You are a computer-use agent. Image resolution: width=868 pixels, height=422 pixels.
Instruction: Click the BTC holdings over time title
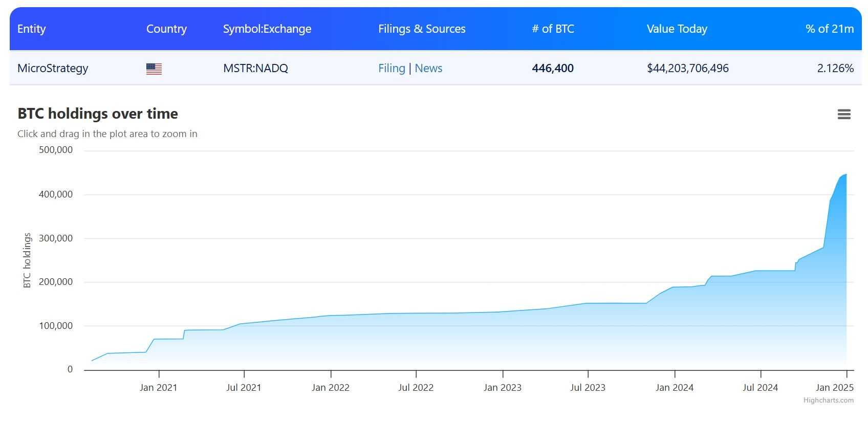[98, 114]
